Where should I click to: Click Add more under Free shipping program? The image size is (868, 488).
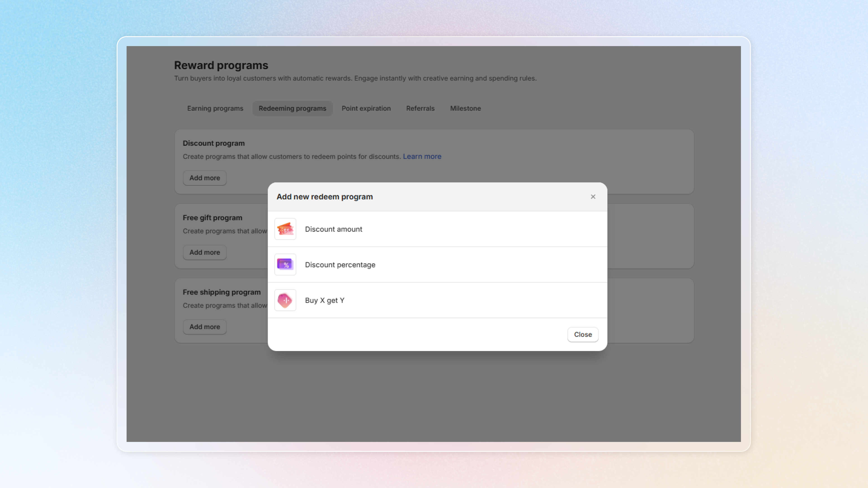pyautogui.click(x=205, y=327)
